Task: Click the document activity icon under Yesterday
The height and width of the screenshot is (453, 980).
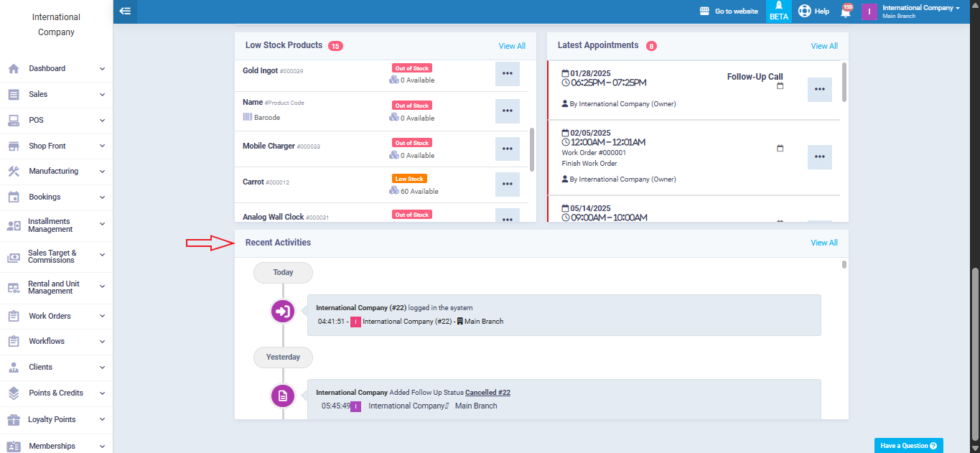Action: [283, 396]
